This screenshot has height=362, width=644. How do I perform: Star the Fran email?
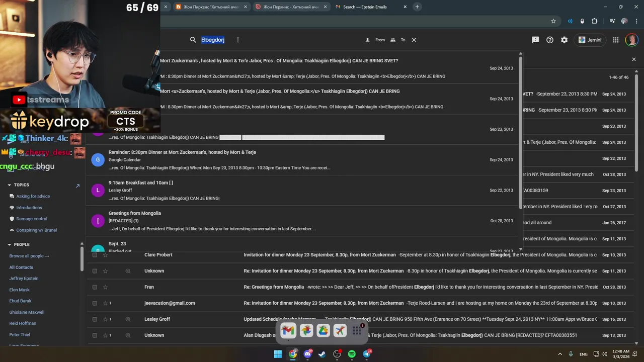pyautogui.click(x=105, y=287)
